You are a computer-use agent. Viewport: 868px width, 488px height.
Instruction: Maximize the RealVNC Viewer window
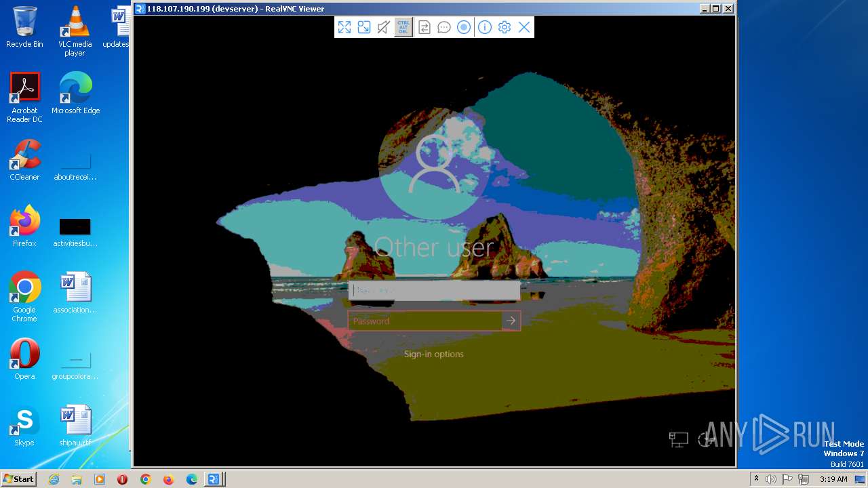tap(716, 9)
